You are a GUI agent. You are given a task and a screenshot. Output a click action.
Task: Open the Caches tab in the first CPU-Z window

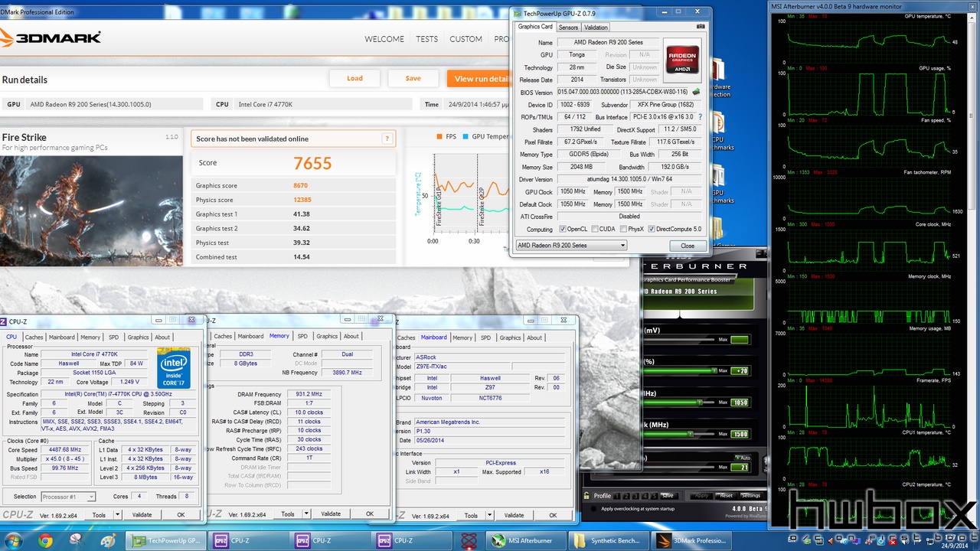34,337
